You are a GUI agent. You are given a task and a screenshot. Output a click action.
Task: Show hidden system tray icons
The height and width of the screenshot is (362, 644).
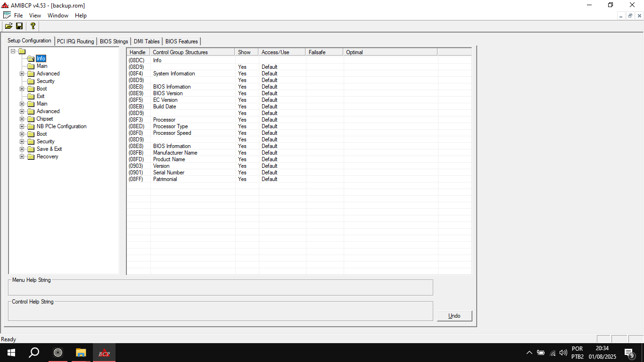[x=529, y=353]
